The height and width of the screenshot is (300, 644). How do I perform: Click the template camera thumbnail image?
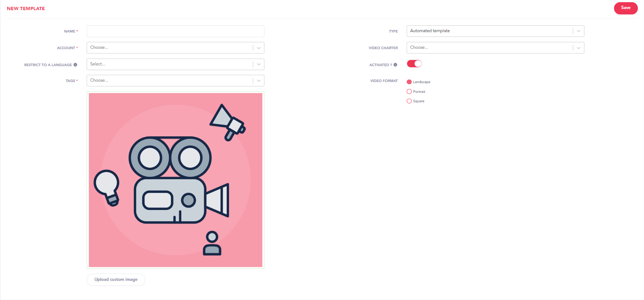click(176, 180)
